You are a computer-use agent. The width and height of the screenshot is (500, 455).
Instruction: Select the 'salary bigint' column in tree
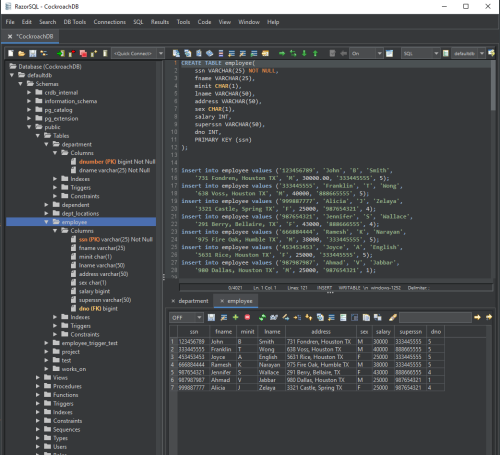94,291
